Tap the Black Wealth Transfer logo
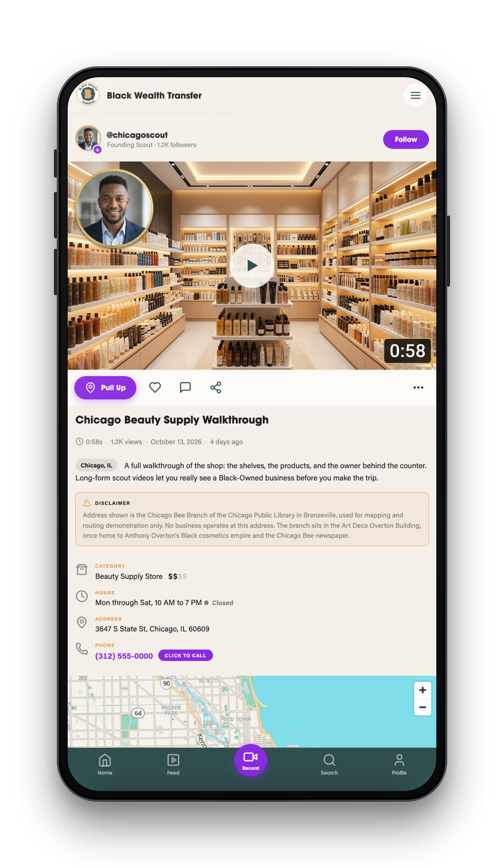The height and width of the screenshot is (868, 504). click(x=88, y=94)
